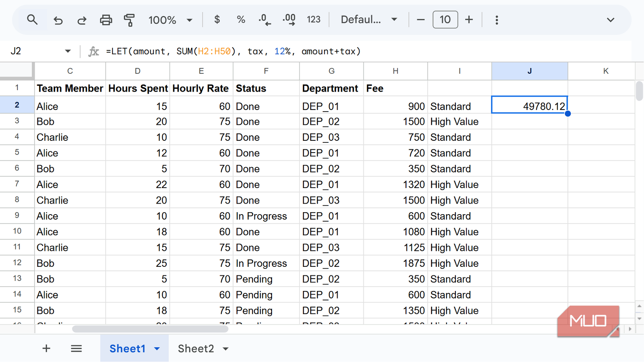
Task: Open the all sheets list
Action: point(76,348)
